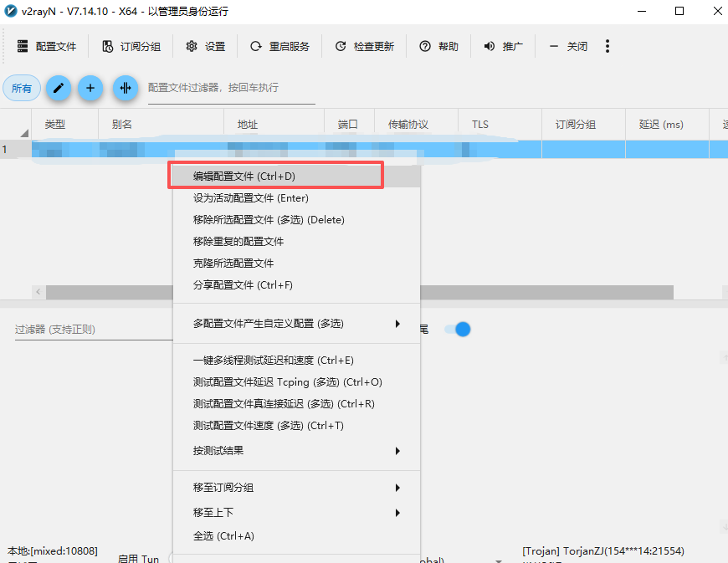
Task: Open the 订阅分组 subscription group menu
Action: (x=131, y=46)
